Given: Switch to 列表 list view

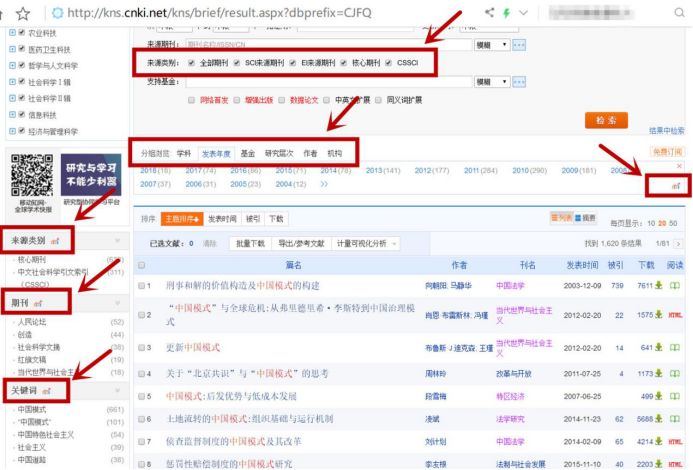Looking at the screenshot, I should pyautogui.click(x=561, y=218).
